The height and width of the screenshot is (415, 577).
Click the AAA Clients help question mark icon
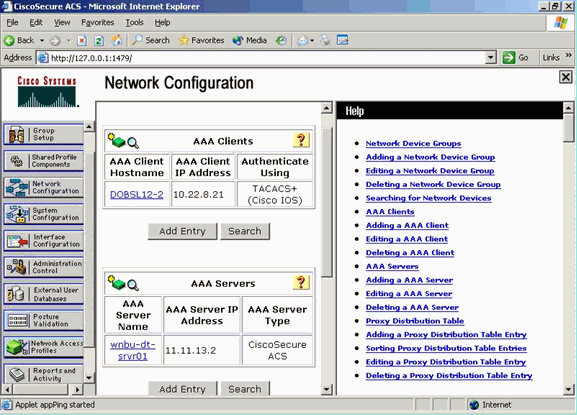(x=301, y=140)
